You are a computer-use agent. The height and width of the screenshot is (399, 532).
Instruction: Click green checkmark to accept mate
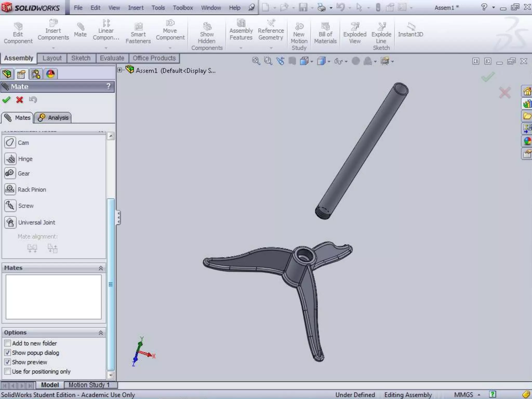[6, 100]
